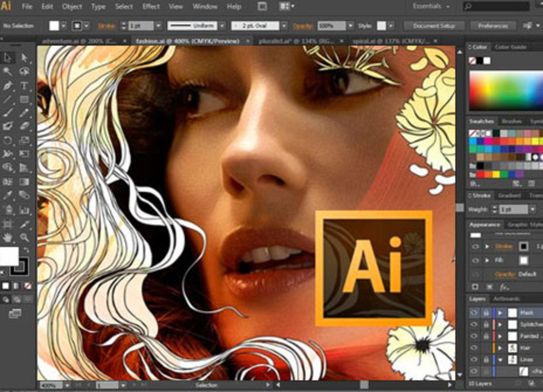The height and width of the screenshot is (392, 543).
Task: Open the Change Screen Mode button
Action: point(15,314)
